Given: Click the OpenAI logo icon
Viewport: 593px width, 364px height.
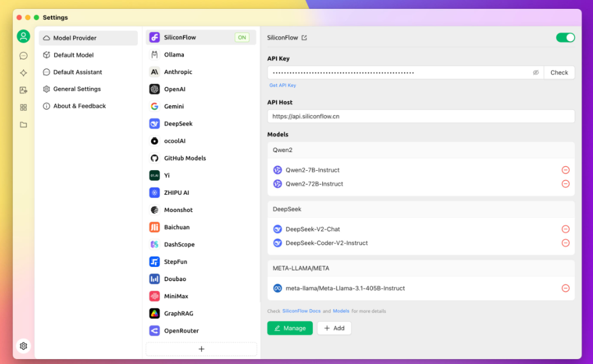Looking at the screenshot, I should click(x=154, y=89).
